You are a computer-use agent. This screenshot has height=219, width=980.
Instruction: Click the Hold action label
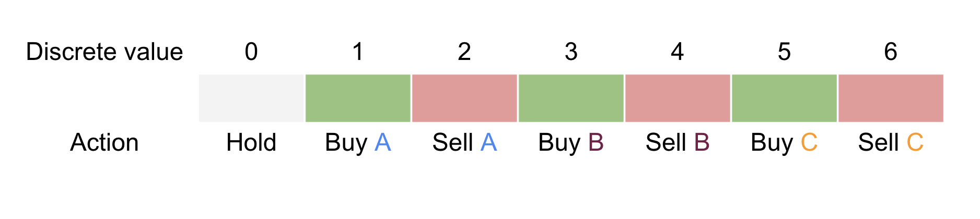251,142
